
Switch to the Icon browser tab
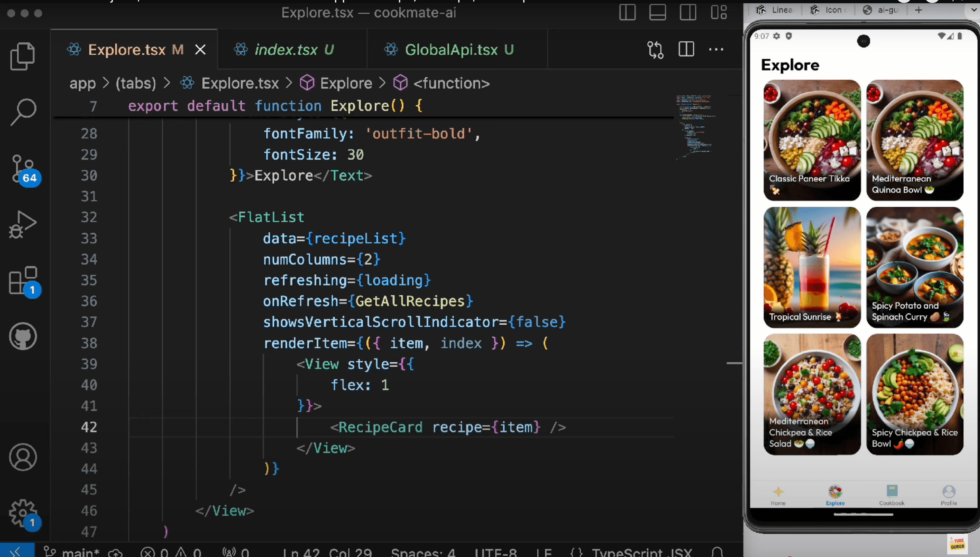[828, 10]
